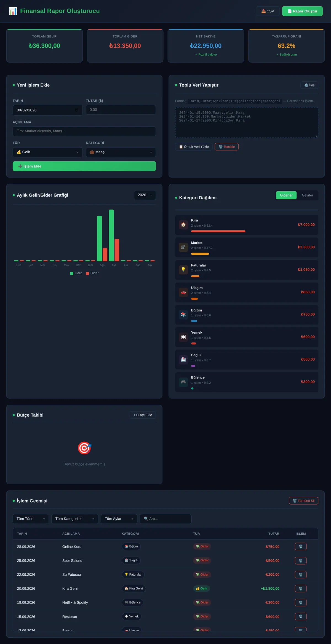Click the Eğitim books icon

click(183, 315)
